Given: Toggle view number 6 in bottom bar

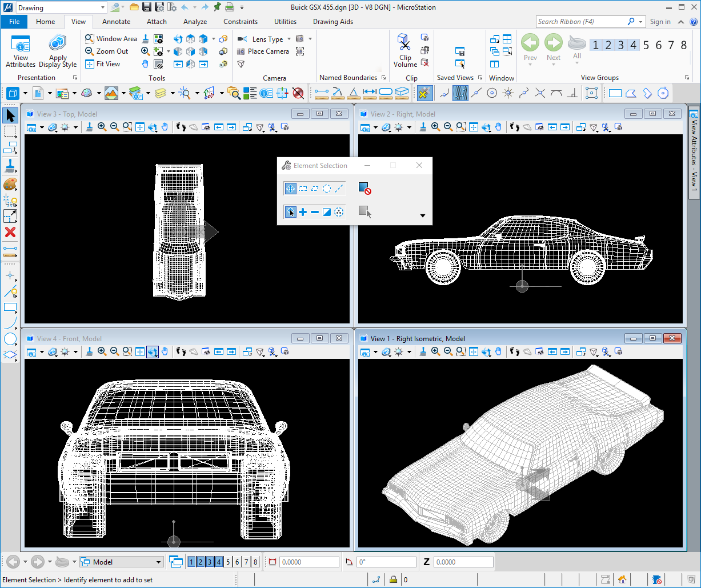Looking at the screenshot, I should 237,562.
